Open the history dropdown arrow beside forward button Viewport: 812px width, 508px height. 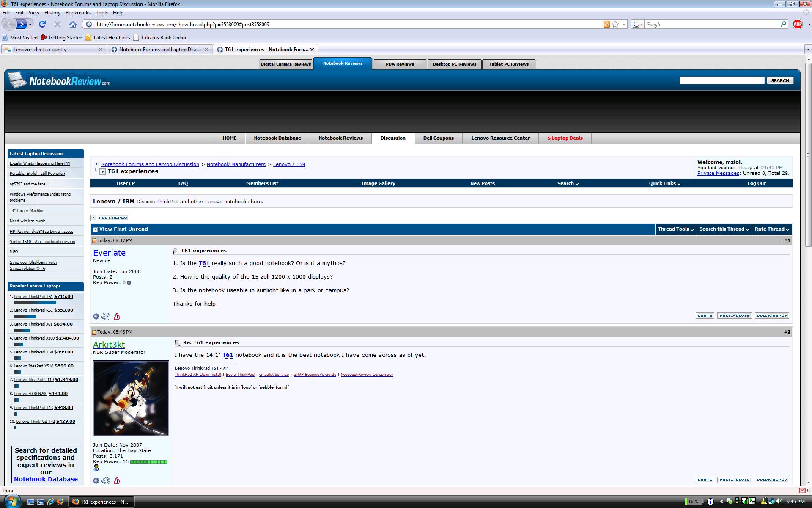click(x=30, y=24)
